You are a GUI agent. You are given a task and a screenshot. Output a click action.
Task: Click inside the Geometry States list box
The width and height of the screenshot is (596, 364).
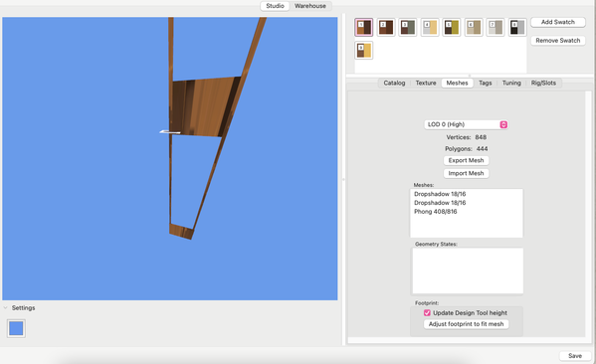pos(468,271)
